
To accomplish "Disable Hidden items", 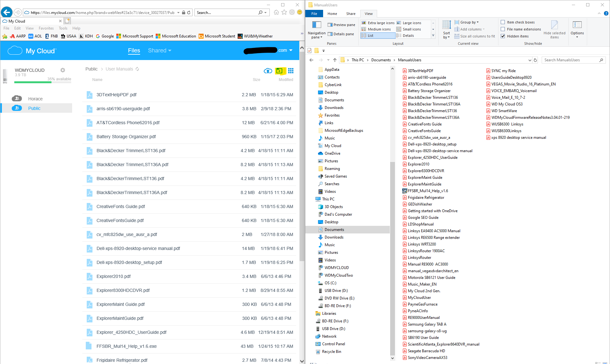I will [x=503, y=36].
